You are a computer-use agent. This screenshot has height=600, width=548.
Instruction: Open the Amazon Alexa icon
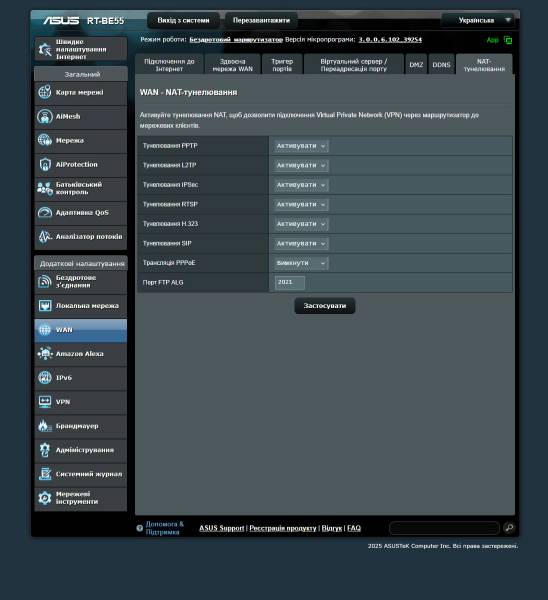[x=45, y=354]
